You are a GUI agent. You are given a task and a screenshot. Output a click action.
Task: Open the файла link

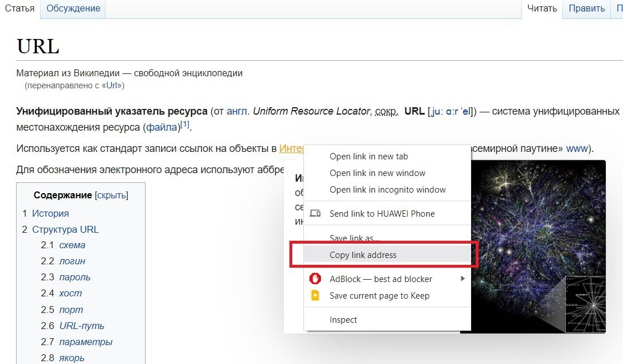coord(162,127)
